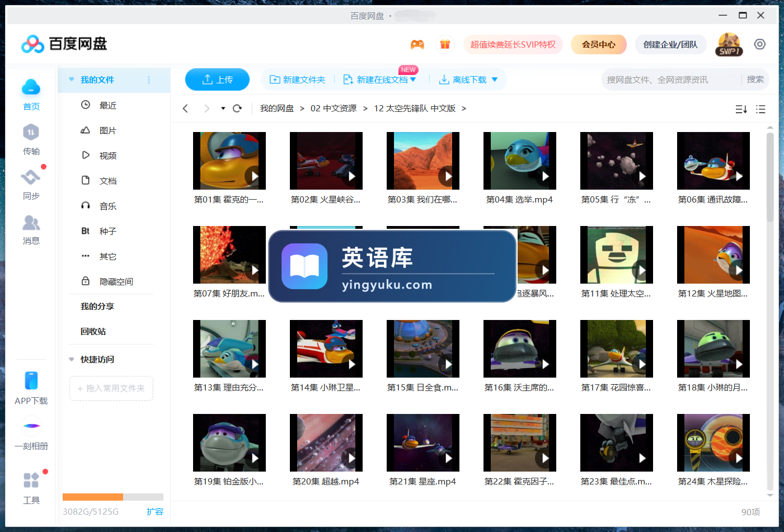The width and height of the screenshot is (784, 532).
Task: Open 第04集 选举.mp4 video thumbnail
Action: [x=520, y=161]
